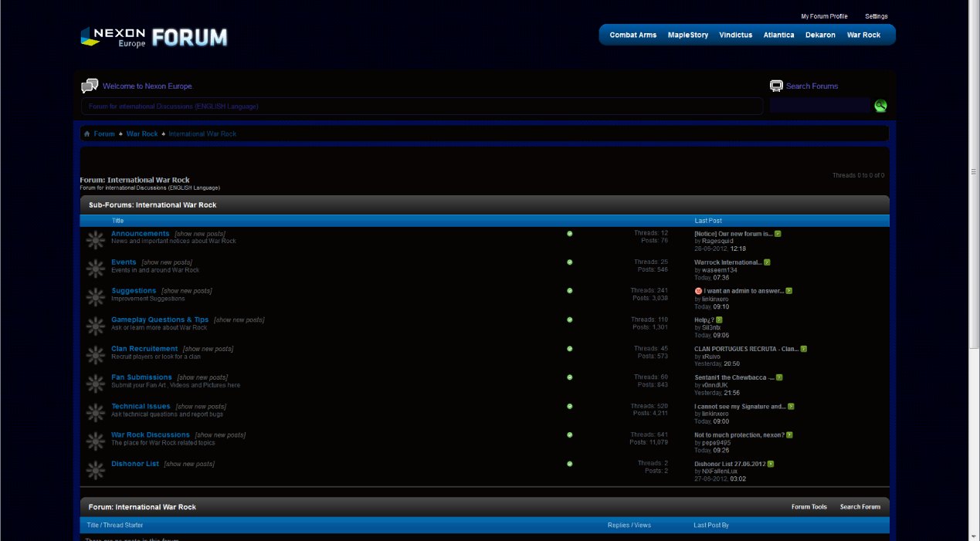Open the Combat Arms menu
The height and width of the screenshot is (541, 980).
pos(633,35)
